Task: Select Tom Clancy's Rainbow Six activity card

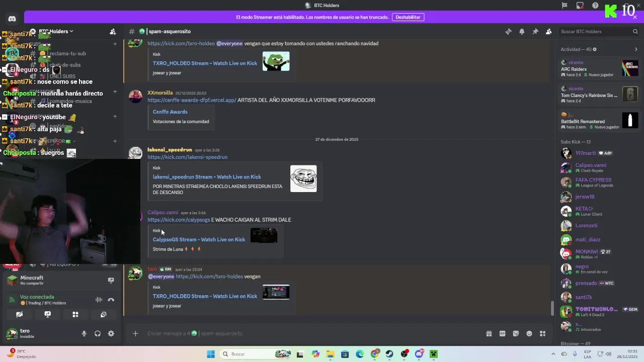Action: click(599, 95)
